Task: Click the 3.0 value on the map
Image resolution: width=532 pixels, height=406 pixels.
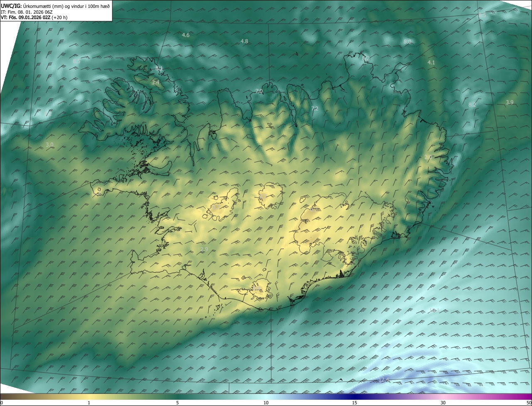Action: tap(49, 145)
